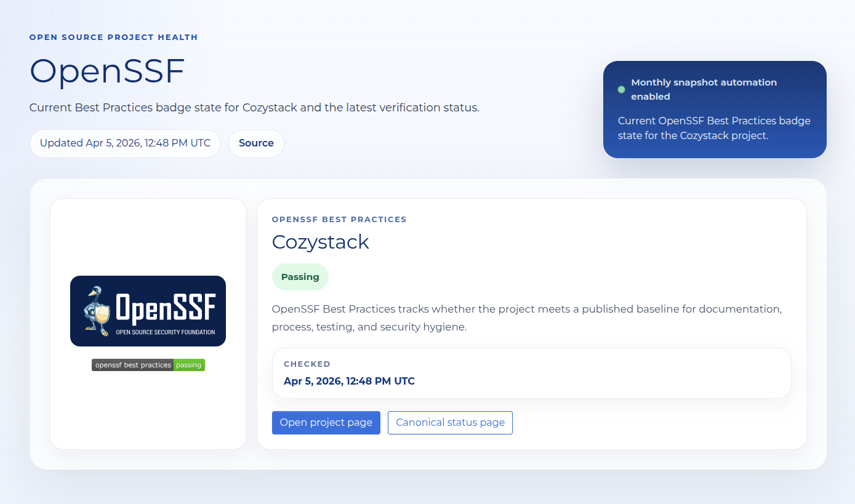
Task: Open the Source link
Action: (256, 143)
